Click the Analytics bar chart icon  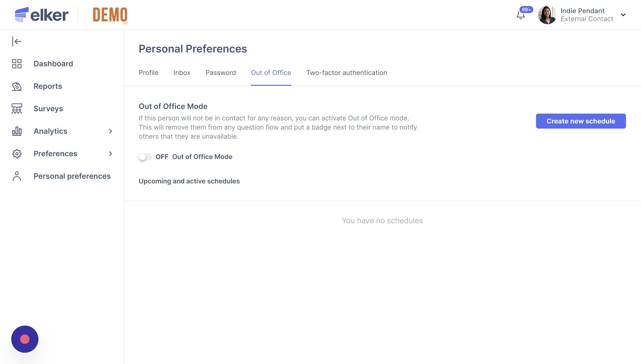(17, 131)
